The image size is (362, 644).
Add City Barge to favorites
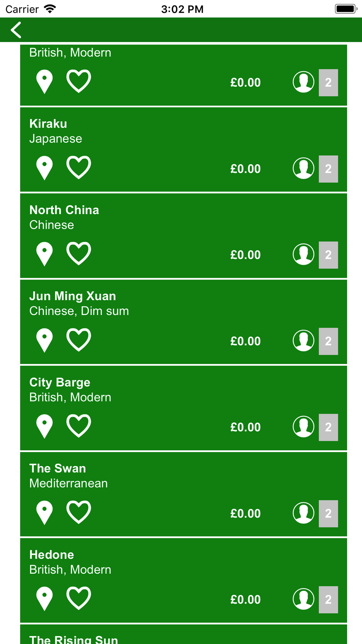79,426
